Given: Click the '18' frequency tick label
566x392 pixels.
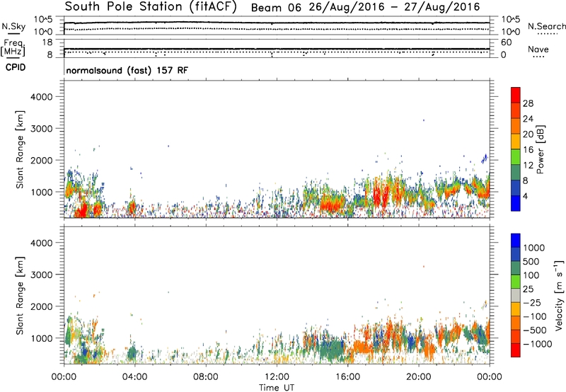Looking at the screenshot, I should coord(47,42).
